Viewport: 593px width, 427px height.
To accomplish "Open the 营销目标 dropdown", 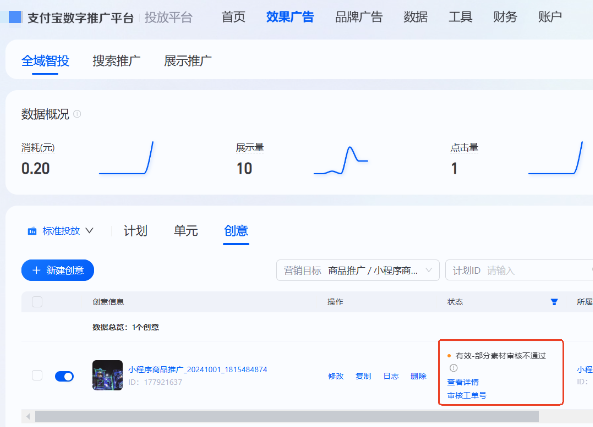I will click(x=358, y=270).
